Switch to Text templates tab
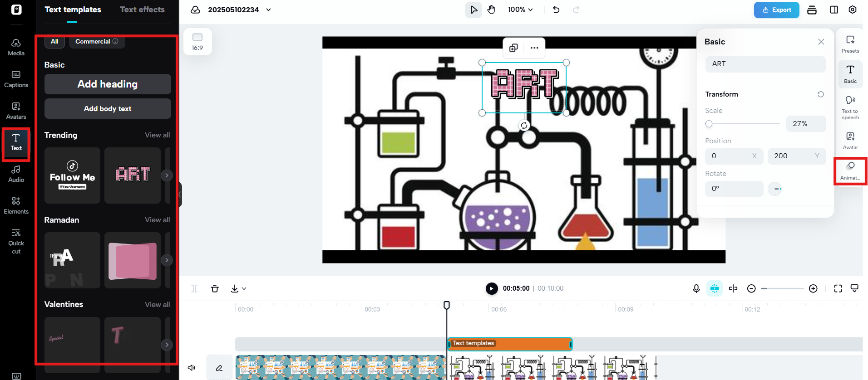Screen dimensions: 868x380 click(73, 10)
